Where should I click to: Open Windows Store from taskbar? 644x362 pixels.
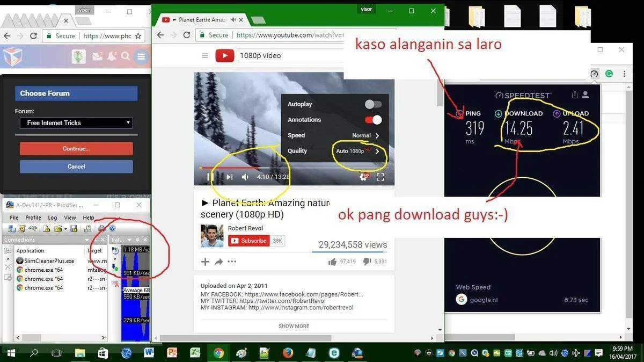click(x=103, y=353)
